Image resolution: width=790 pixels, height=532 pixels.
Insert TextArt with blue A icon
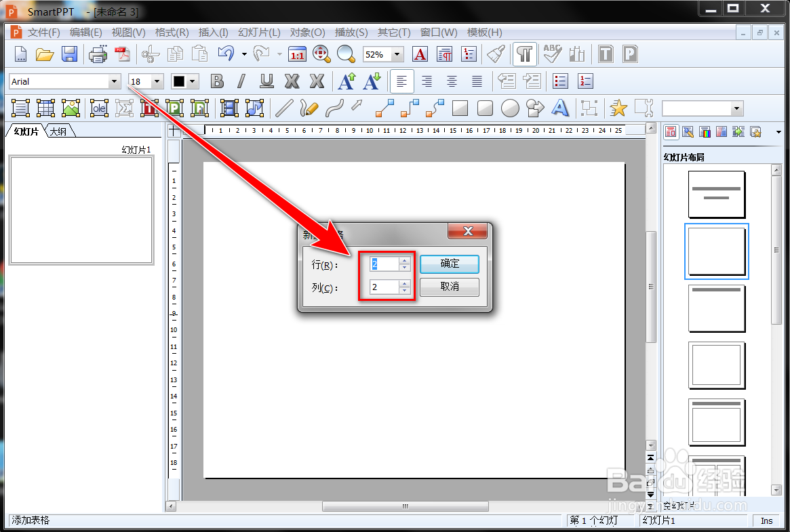click(559, 108)
